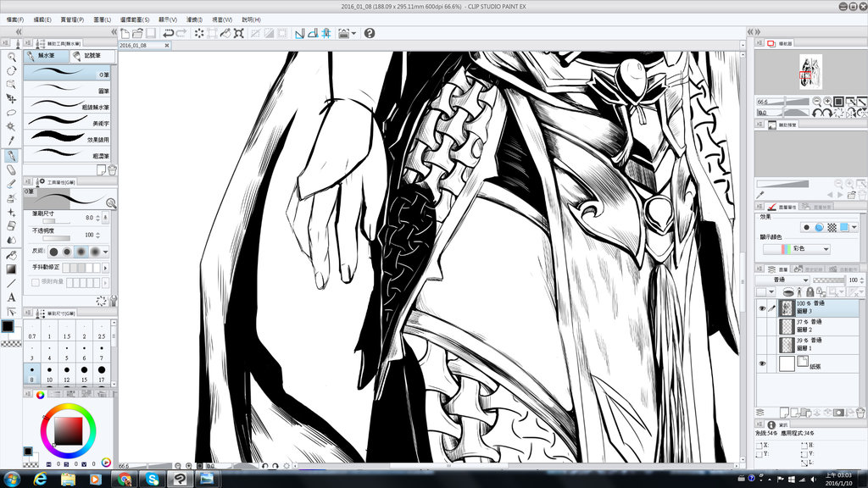Show layer 圖層 2 via its visibility box
Image resolution: width=868 pixels, height=488 pixels.
pyautogui.click(x=762, y=326)
